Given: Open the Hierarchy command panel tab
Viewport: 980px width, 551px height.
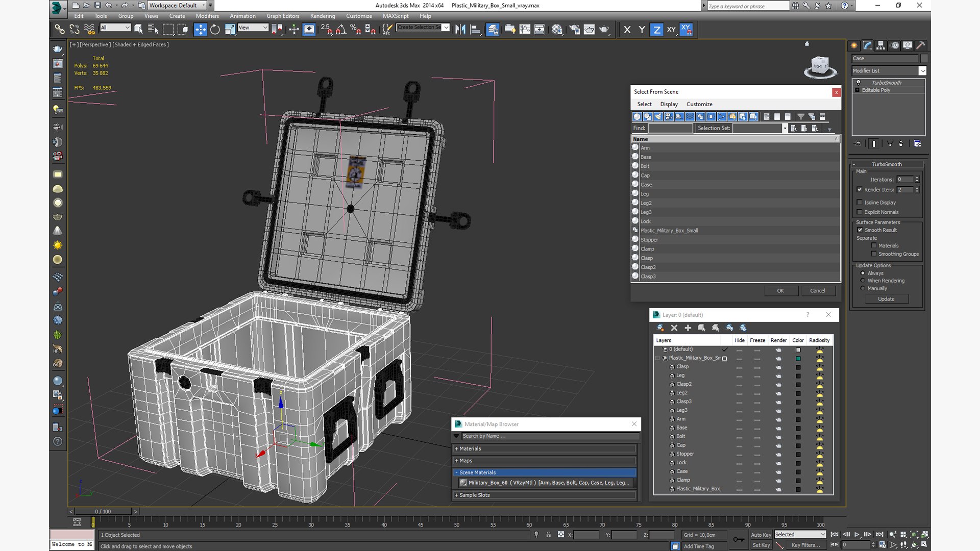Looking at the screenshot, I should pos(880,45).
